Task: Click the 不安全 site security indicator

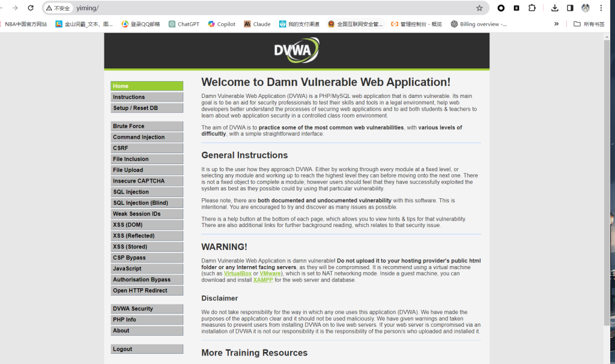Action: click(58, 8)
